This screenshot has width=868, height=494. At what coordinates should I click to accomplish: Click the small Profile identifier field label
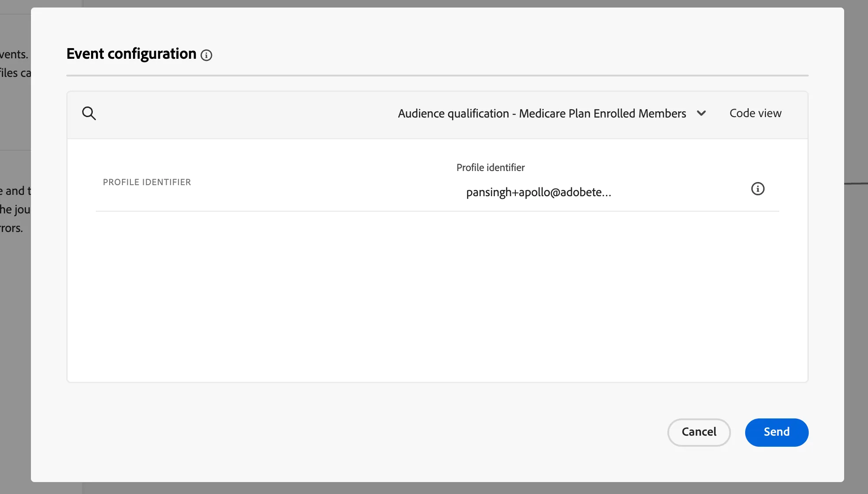(491, 167)
